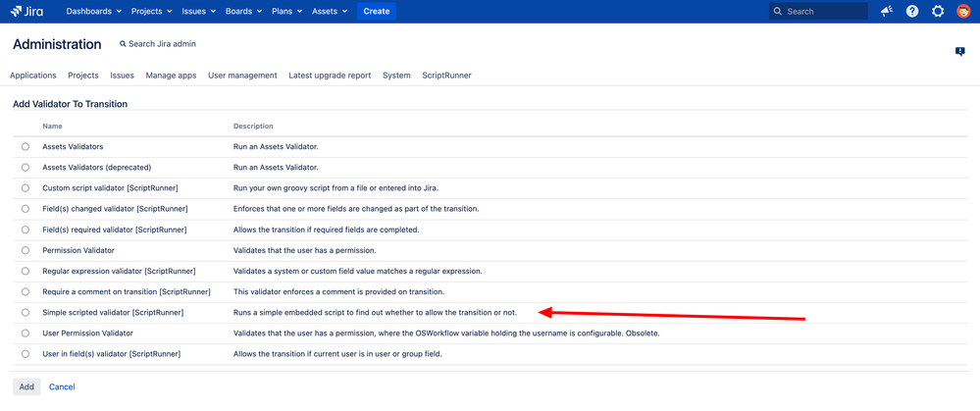Viewport: 980px width, 411px height.
Task: Open the Issues dropdown in navbar
Action: click(x=199, y=11)
